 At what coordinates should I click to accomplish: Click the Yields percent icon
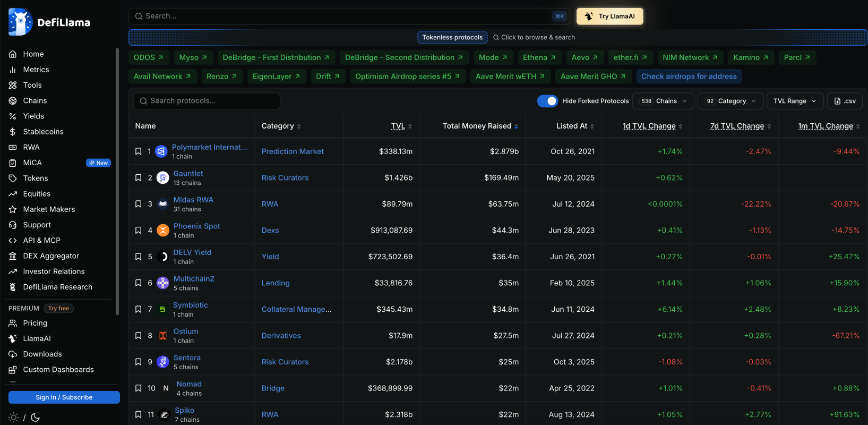(13, 116)
